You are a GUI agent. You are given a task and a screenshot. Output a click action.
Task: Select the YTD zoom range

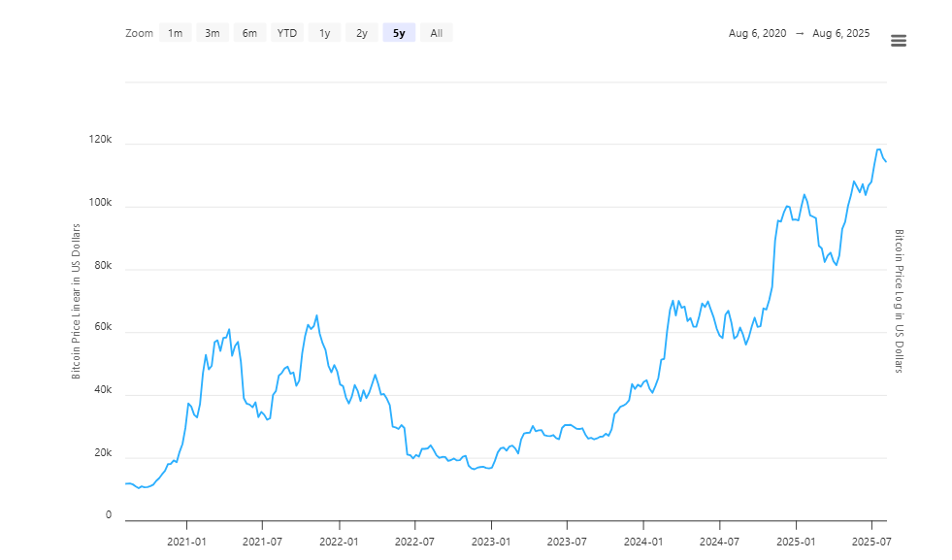click(x=287, y=33)
